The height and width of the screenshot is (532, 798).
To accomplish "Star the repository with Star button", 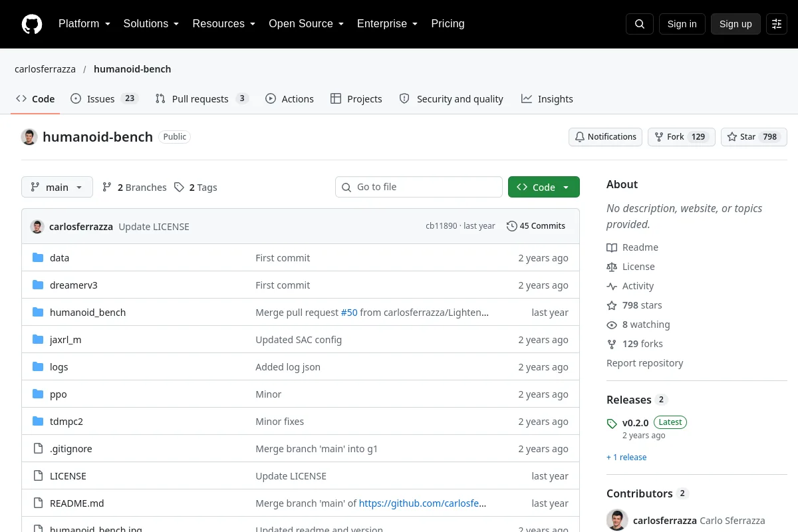I will [x=754, y=137].
